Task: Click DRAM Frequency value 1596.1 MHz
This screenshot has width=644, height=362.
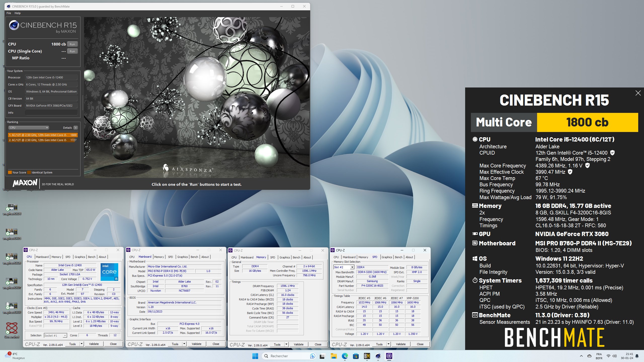Action: tap(288, 286)
